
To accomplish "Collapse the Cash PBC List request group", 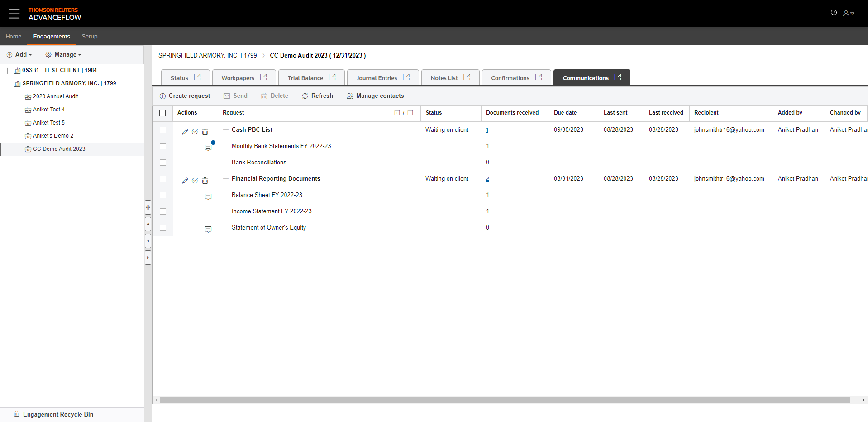I will (225, 130).
